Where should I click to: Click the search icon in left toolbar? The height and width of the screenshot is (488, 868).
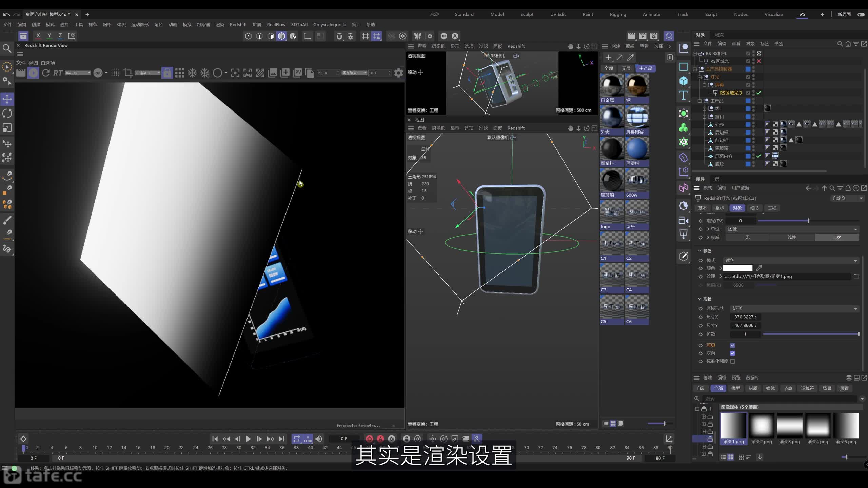tap(7, 48)
